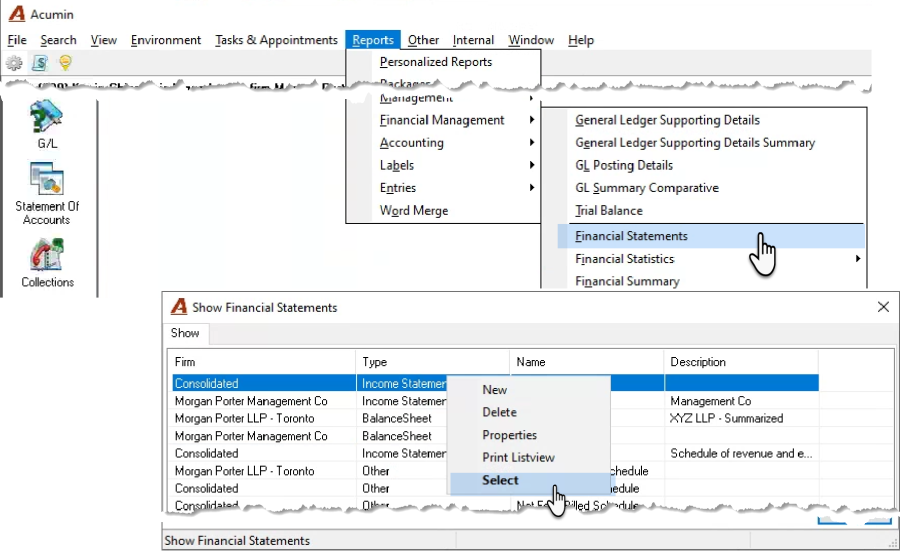Image resolution: width=900 pixels, height=551 pixels.
Task: Open the Internal menu
Action: click(x=473, y=40)
